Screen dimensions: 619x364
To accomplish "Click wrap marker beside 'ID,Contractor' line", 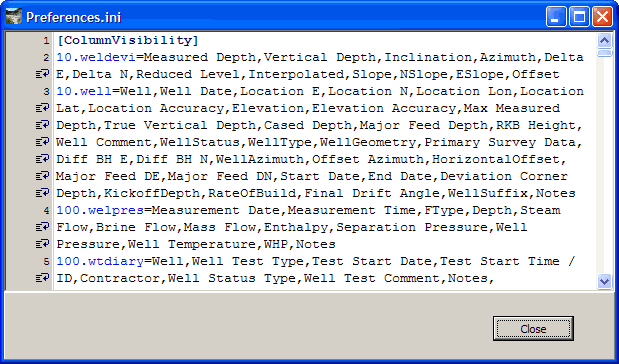I will 42,278.
